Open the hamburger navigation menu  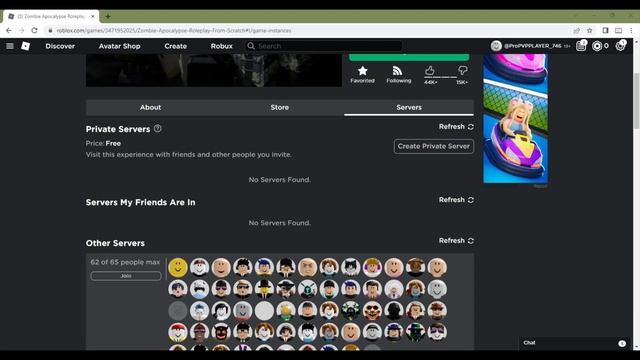10,46
